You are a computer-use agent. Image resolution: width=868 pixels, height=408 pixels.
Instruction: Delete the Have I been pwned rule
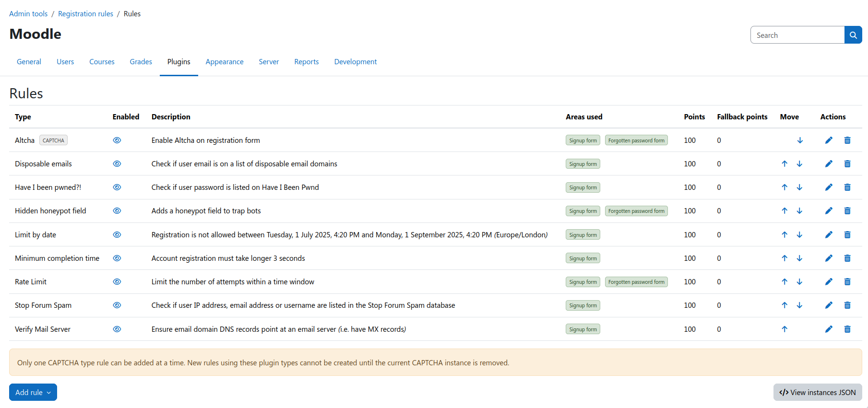[847, 187]
